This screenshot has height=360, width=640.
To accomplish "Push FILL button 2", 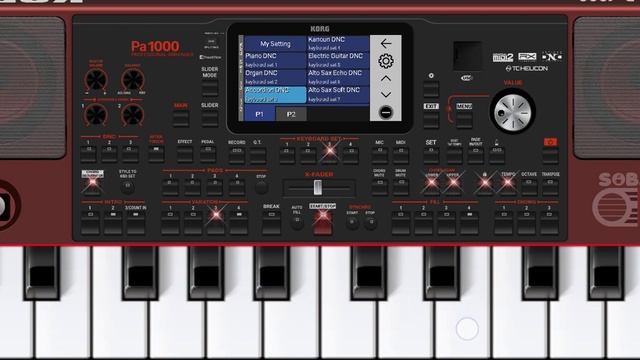I will (x=424, y=222).
